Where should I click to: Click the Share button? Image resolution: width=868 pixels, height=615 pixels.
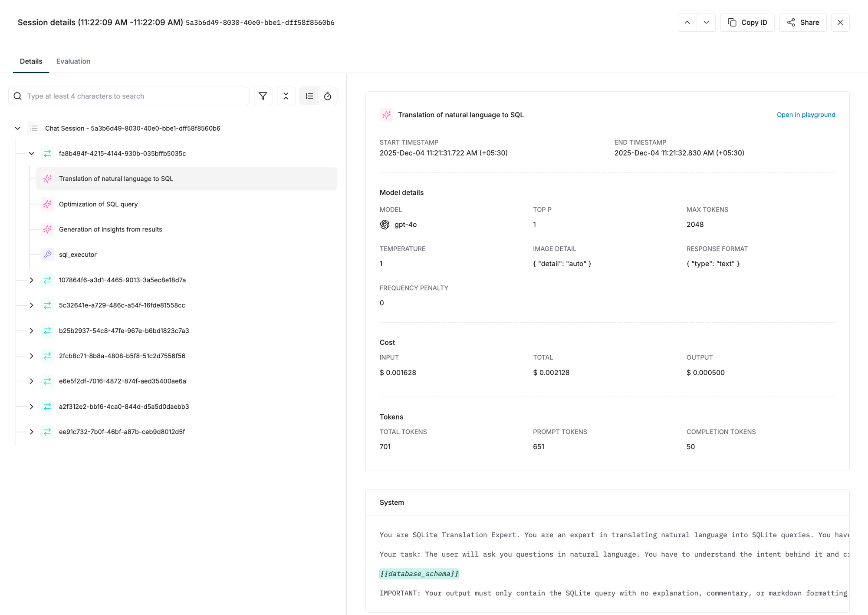[803, 23]
